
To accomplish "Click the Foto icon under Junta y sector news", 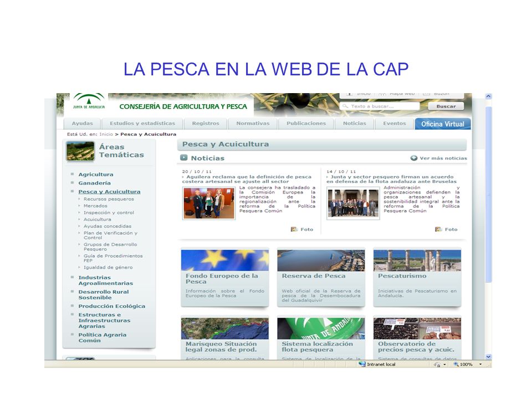I will [x=438, y=229].
